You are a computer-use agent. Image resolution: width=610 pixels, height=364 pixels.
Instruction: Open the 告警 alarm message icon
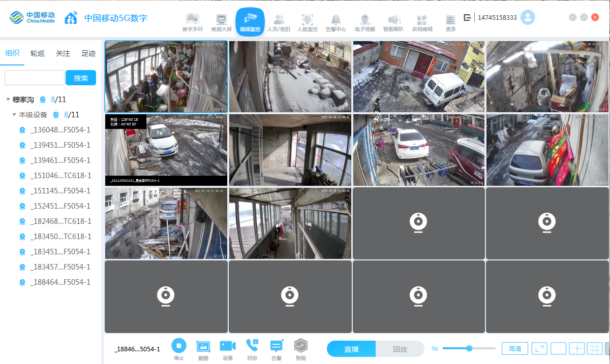pyautogui.click(x=277, y=346)
